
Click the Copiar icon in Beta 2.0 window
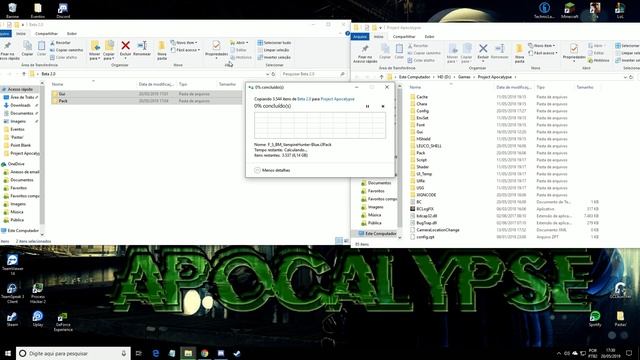27,49
